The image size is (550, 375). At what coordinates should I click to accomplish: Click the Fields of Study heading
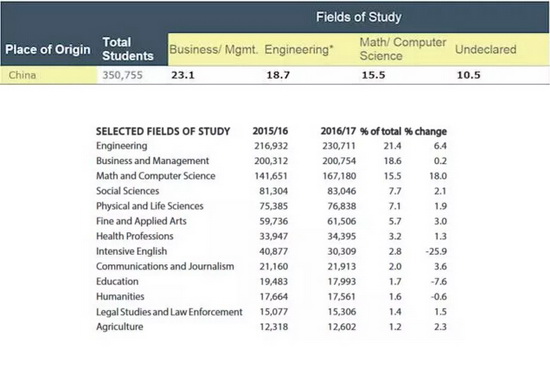[358, 17]
